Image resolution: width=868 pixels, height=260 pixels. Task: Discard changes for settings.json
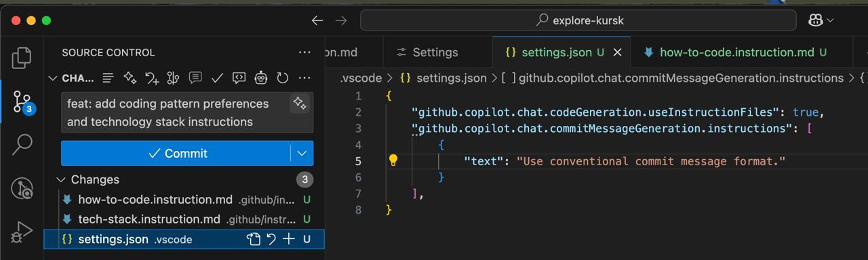[x=271, y=239]
